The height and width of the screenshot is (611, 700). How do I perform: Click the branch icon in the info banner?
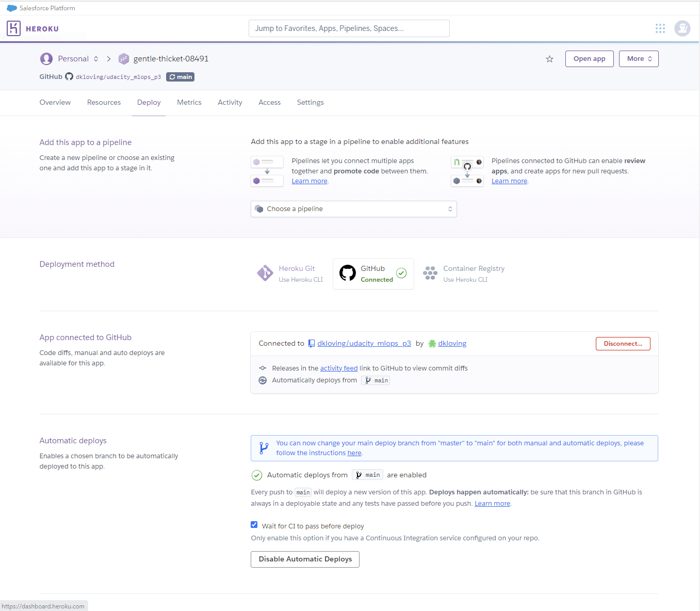pos(264,448)
